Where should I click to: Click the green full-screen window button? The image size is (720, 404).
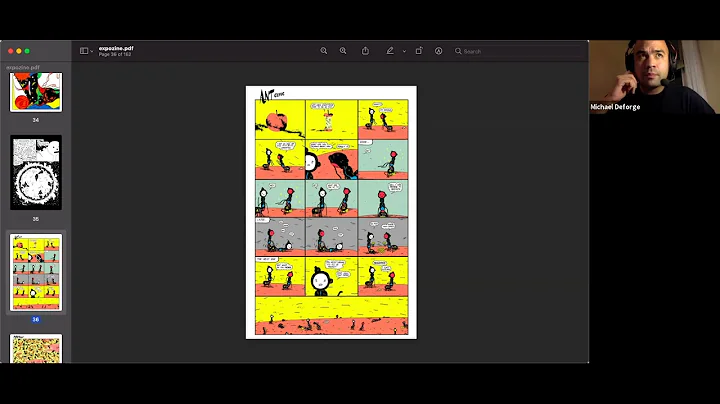pos(27,51)
